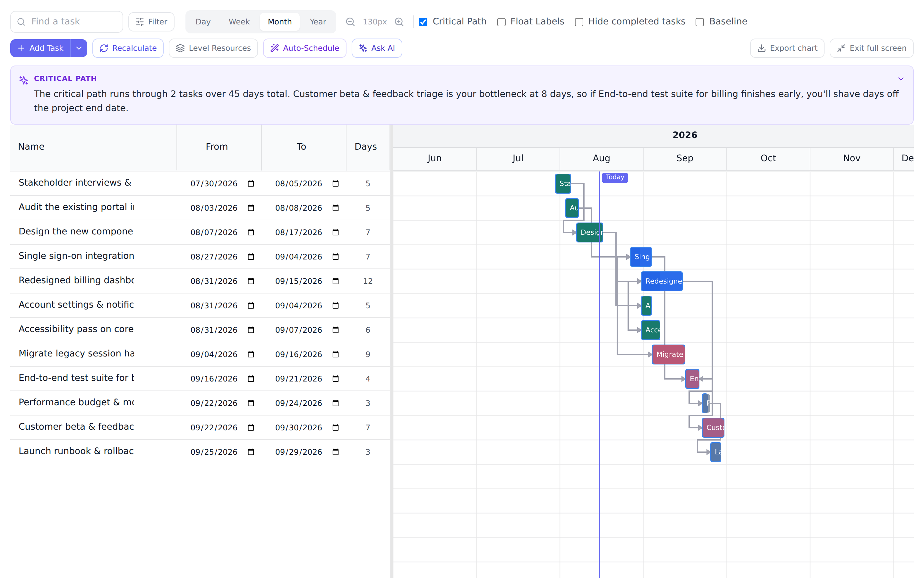
Task: Switch timeline to Day view
Action: pos(203,22)
